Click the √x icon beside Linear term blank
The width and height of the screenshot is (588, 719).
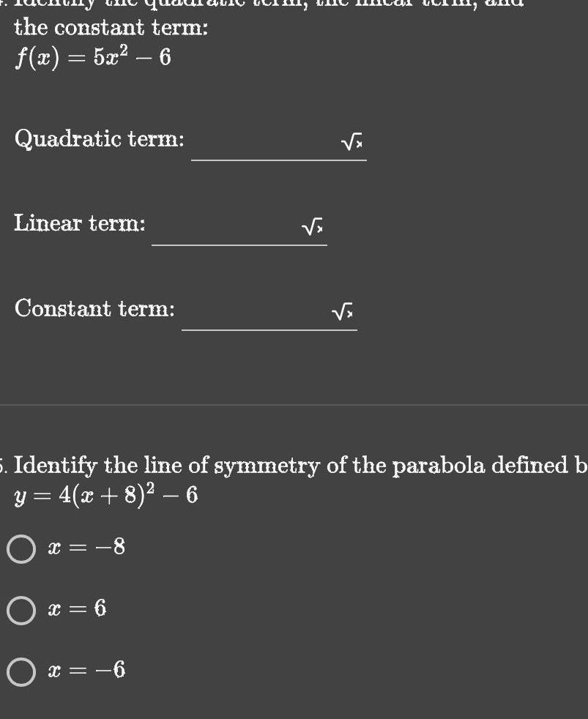311,226
